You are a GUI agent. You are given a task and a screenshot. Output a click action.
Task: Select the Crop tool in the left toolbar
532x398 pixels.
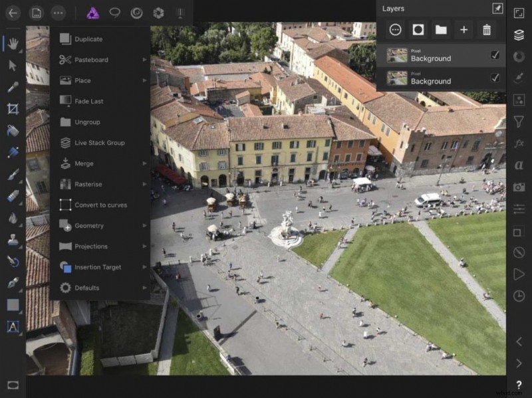[13, 109]
